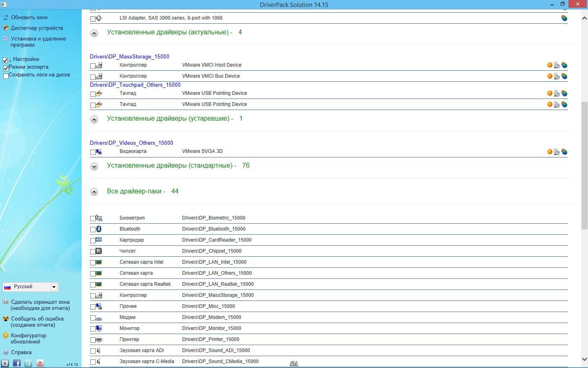Click camera icon beside Сделать скриншот окна

5,302
